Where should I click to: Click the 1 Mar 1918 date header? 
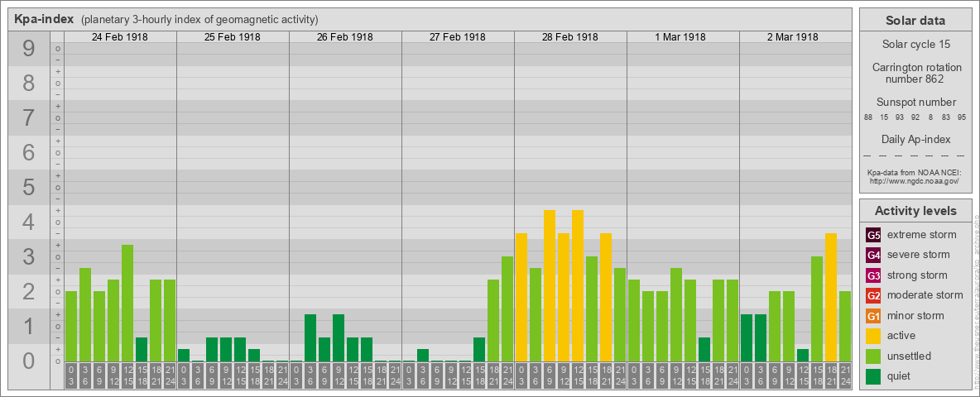680,37
